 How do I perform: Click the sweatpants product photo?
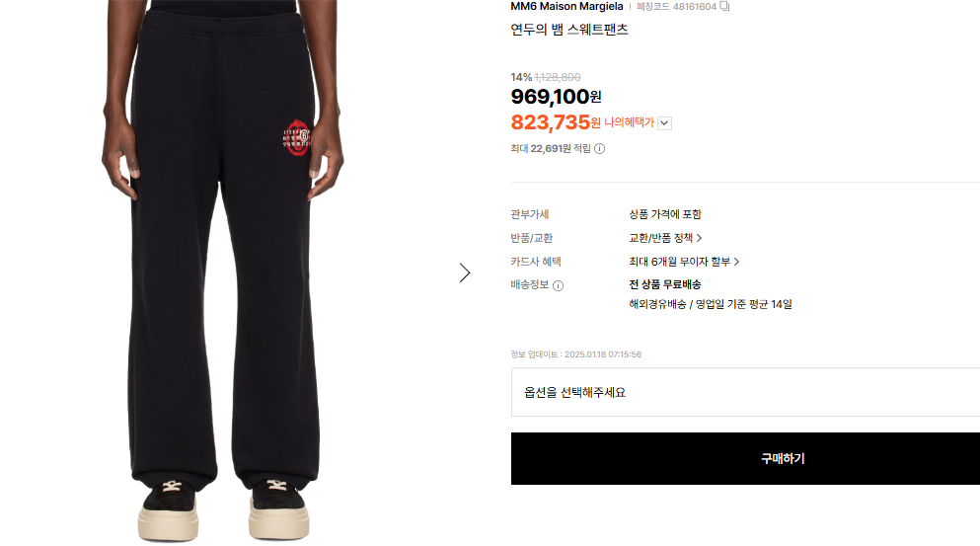pyautogui.click(x=222, y=273)
